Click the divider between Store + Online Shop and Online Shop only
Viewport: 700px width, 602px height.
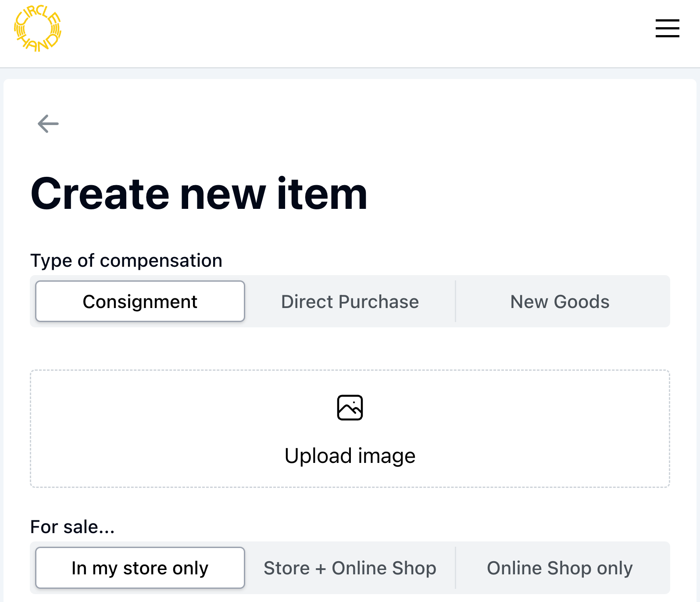pos(456,568)
